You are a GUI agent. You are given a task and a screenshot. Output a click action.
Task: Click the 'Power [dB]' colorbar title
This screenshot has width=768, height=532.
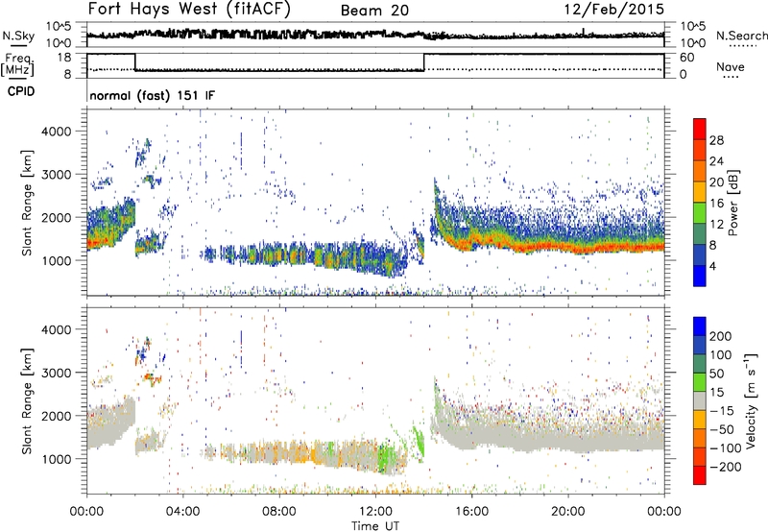(x=732, y=203)
